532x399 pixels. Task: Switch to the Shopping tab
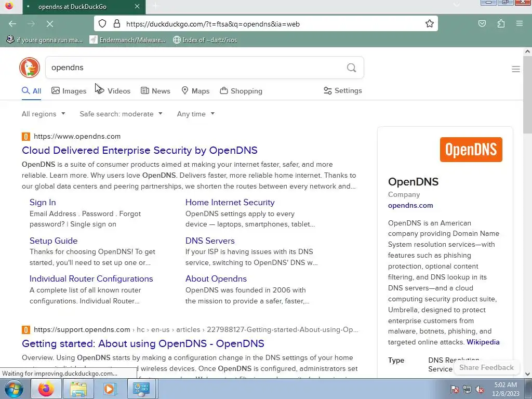point(241,91)
